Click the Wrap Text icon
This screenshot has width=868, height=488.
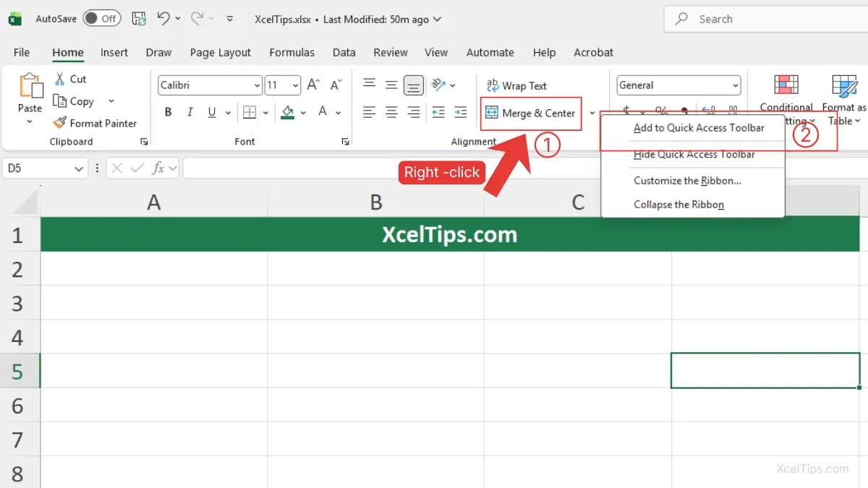tap(518, 85)
